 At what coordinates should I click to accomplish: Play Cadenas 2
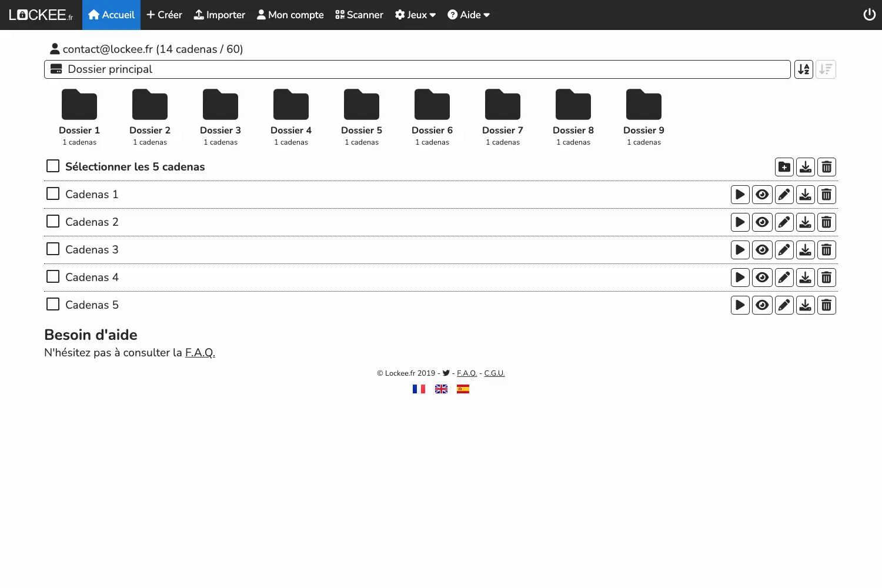click(x=740, y=222)
